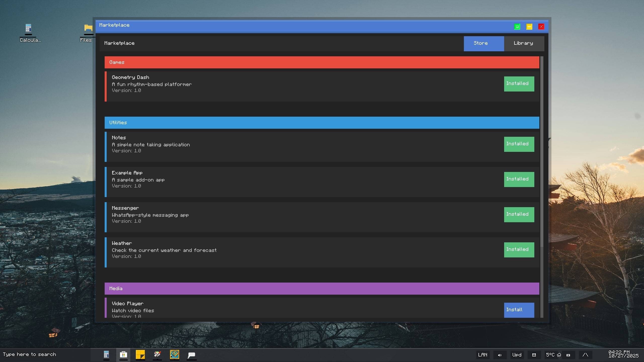Click Installed button for Geometry Dash

pyautogui.click(x=519, y=84)
